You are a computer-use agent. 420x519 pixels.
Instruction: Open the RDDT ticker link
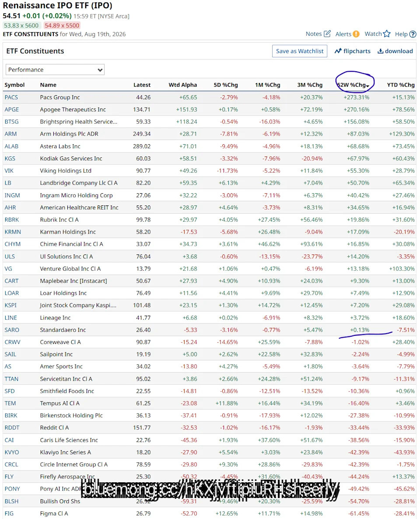tap(12, 428)
